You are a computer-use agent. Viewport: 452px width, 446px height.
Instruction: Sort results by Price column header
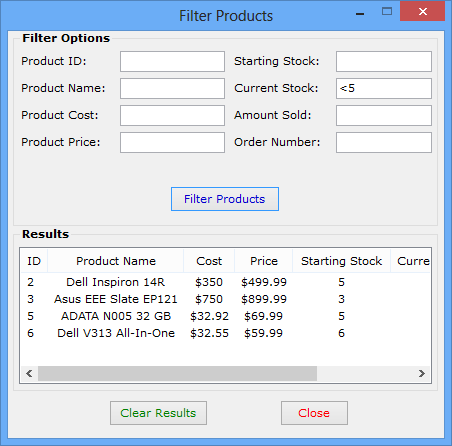(264, 261)
